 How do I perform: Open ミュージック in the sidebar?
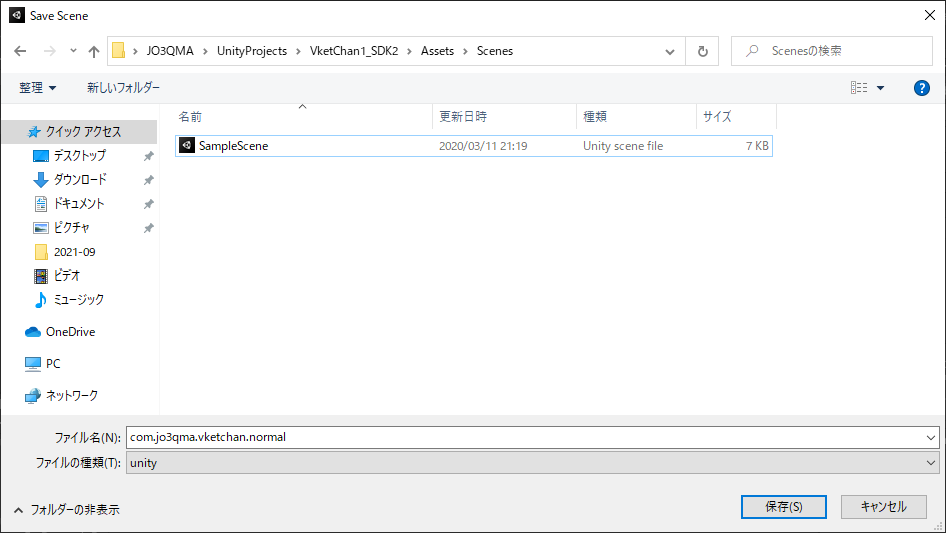(x=78, y=299)
